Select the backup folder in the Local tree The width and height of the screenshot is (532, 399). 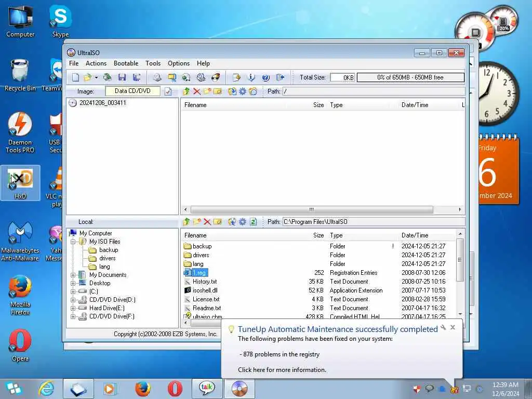coord(109,250)
